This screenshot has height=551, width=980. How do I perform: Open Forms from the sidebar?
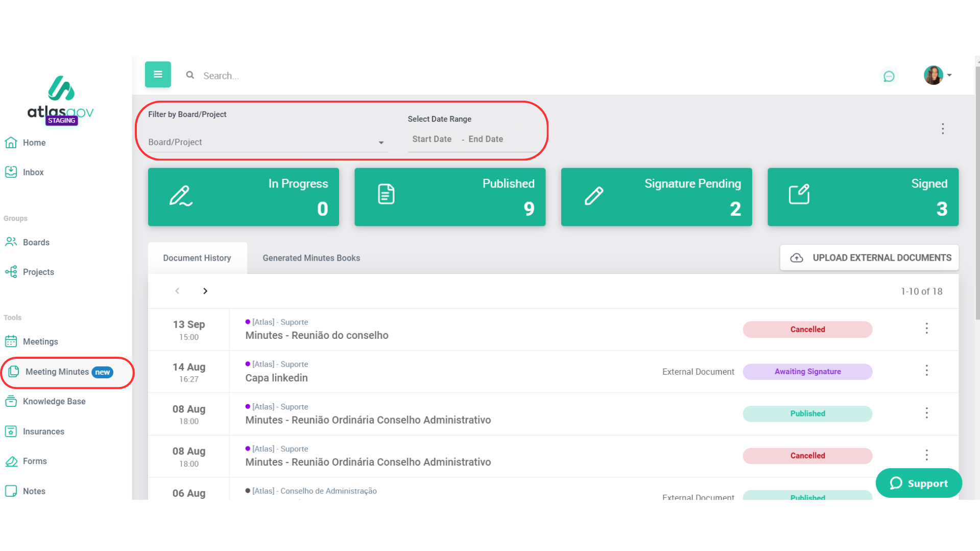(34, 461)
